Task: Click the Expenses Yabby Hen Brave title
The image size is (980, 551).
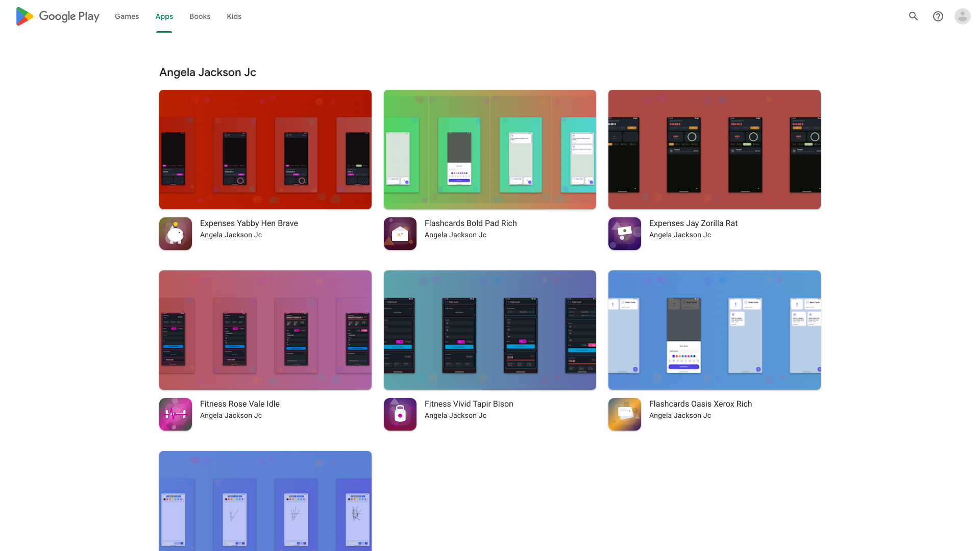Action: (249, 223)
